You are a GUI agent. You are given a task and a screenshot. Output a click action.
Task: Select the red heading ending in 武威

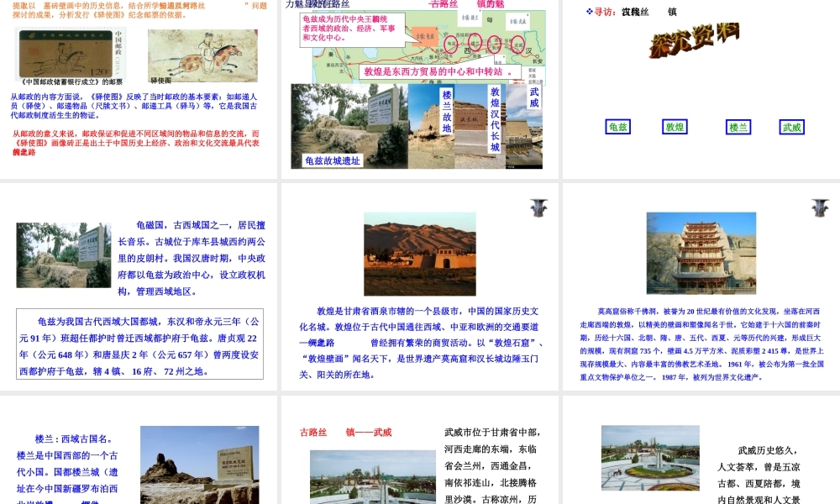pos(345,433)
